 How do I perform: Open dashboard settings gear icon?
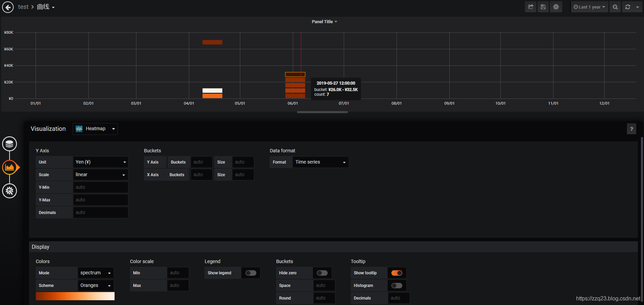(556, 7)
